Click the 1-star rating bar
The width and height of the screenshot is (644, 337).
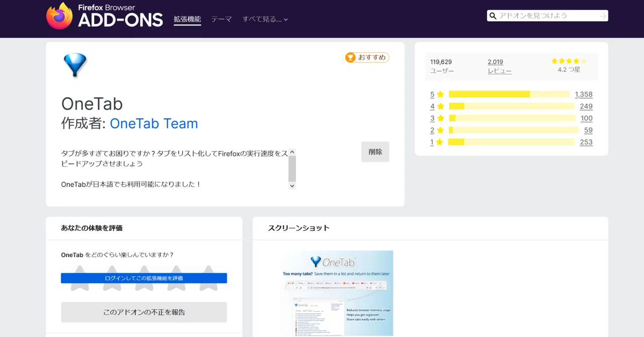tap(512, 142)
